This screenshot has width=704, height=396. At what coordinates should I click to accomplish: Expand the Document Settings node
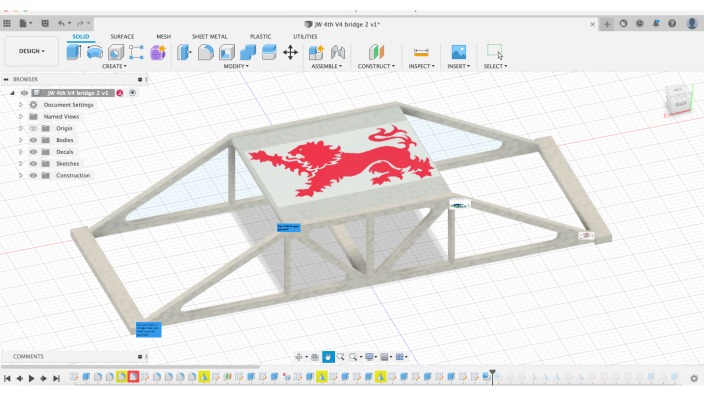21,105
